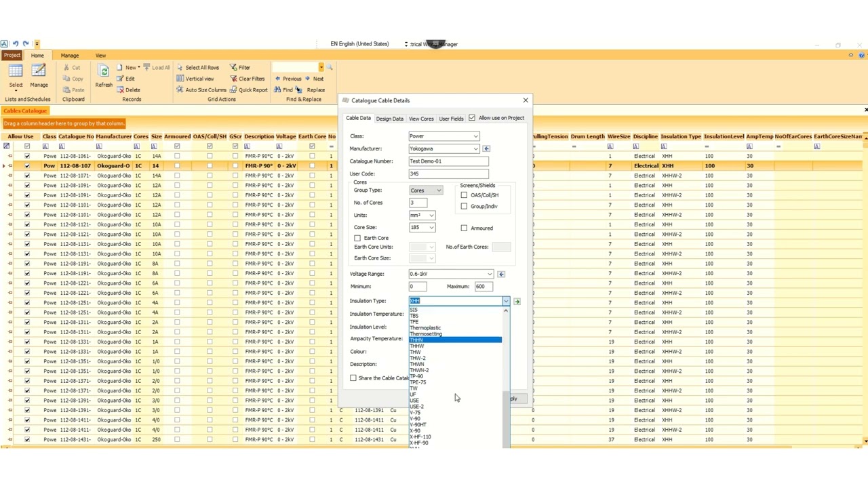Delete the selected record
This screenshot has height=488, width=868.
pos(128,89)
